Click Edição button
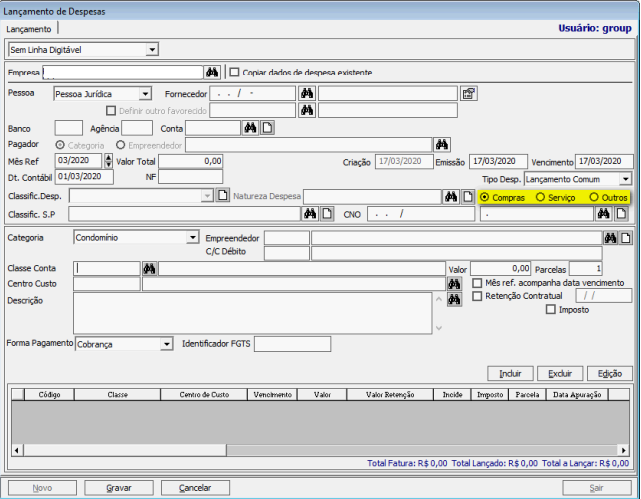This screenshot has width=641, height=499. coord(610,374)
